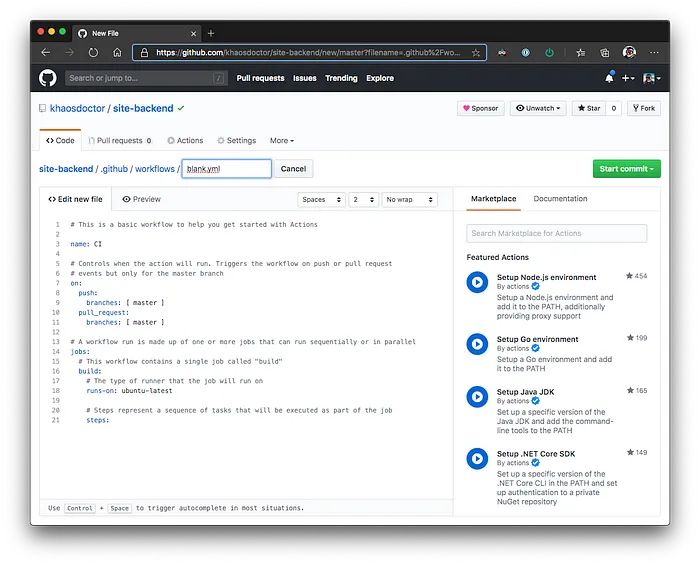700x565 pixels.
Task: Reload the page with refresh icon
Action: pyautogui.click(x=93, y=53)
